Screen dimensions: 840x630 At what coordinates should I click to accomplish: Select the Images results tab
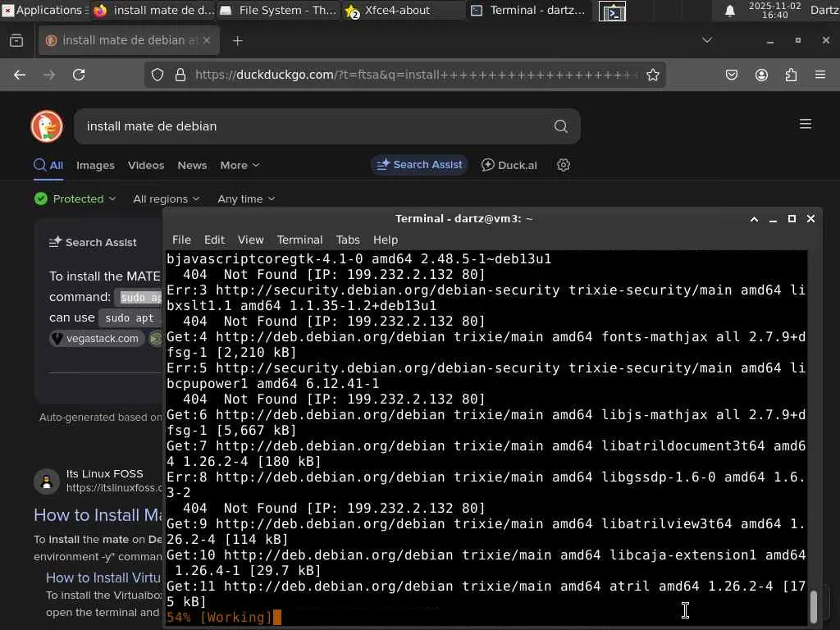(x=95, y=166)
